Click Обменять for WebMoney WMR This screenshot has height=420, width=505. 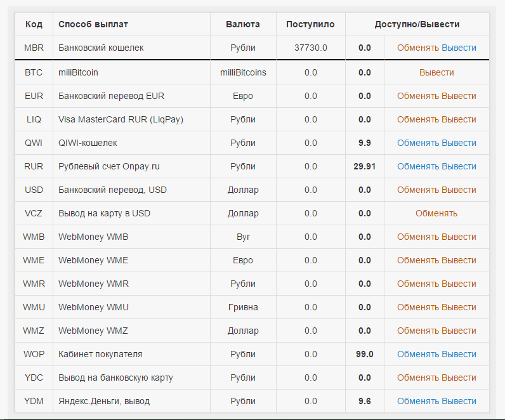(x=418, y=284)
